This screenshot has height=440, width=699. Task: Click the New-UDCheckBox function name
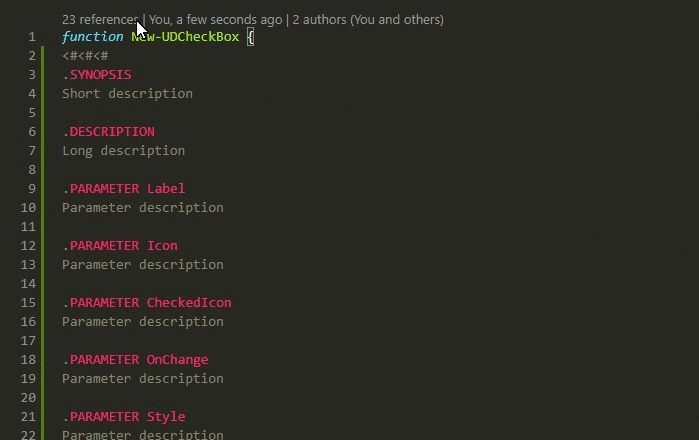click(x=185, y=37)
